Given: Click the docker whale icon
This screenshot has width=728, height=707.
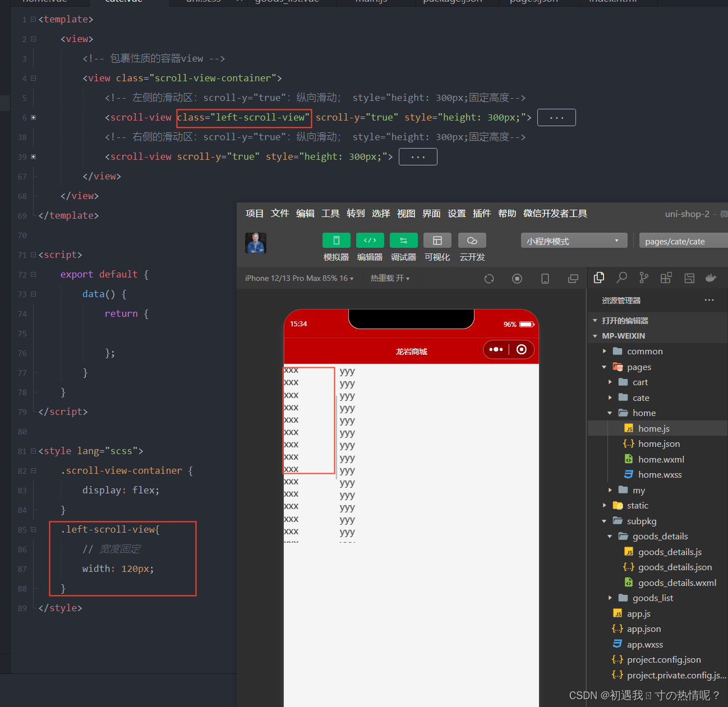Looking at the screenshot, I should (x=711, y=278).
